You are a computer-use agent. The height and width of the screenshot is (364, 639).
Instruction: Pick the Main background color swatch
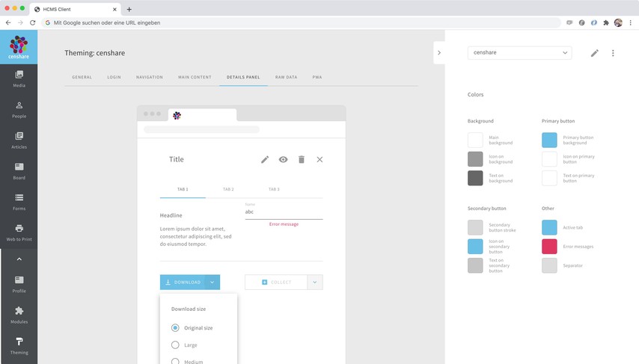pyautogui.click(x=475, y=140)
